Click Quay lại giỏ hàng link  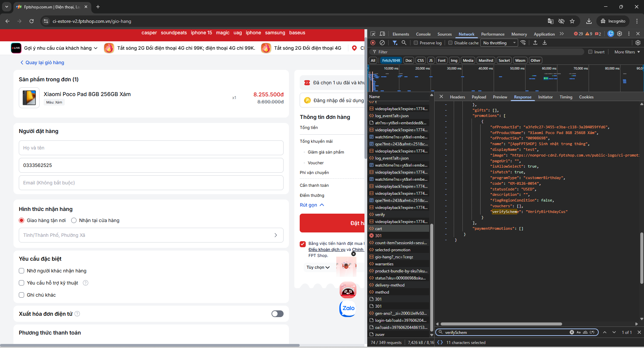[x=42, y=62]
